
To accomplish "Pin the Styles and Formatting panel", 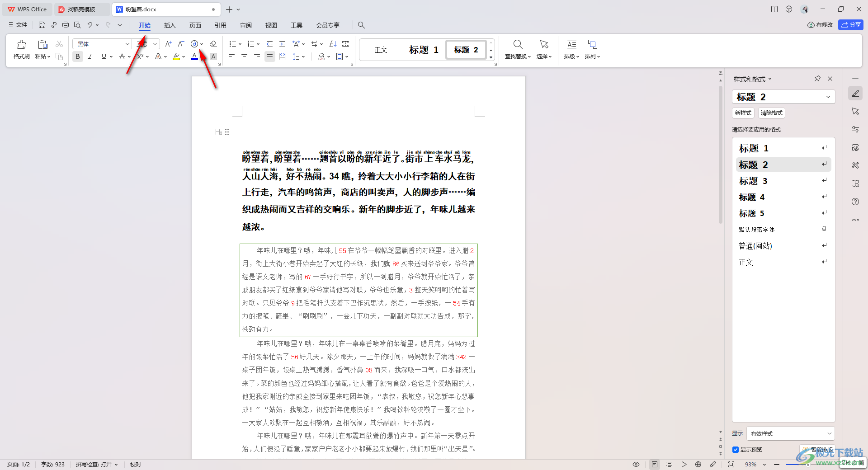I will [817, 79].
